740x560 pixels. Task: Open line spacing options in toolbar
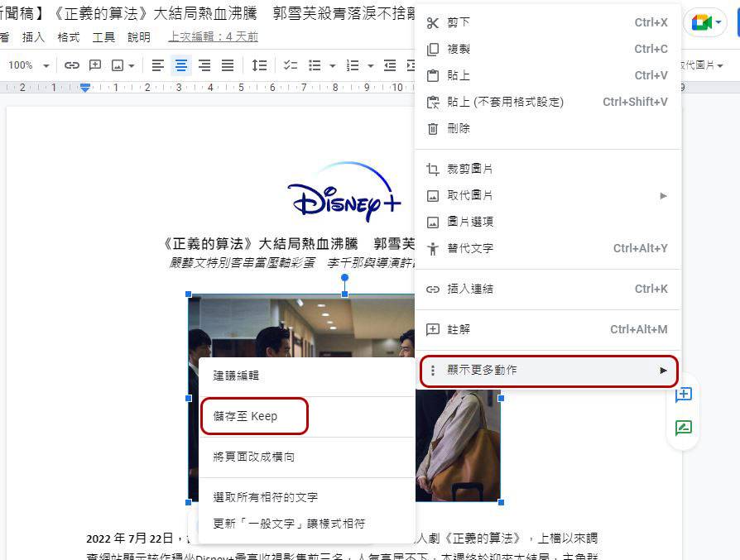click(x=259, y=65)
